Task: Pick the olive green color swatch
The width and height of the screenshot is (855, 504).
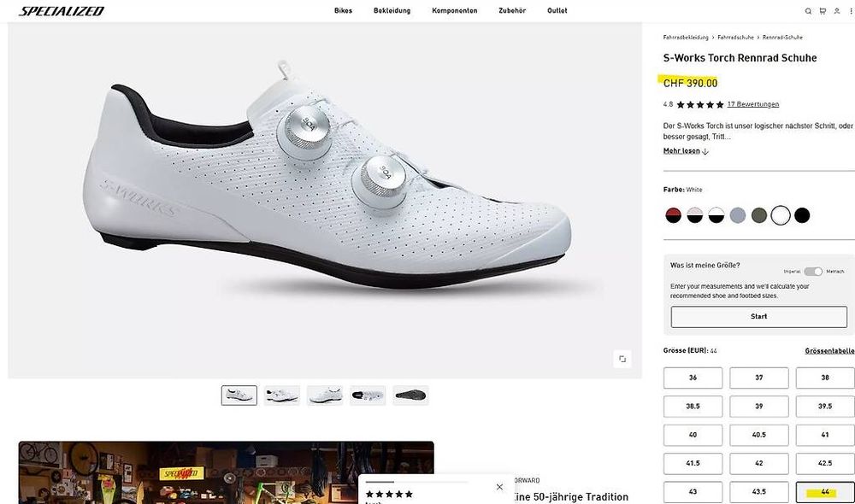Action: 759,215
